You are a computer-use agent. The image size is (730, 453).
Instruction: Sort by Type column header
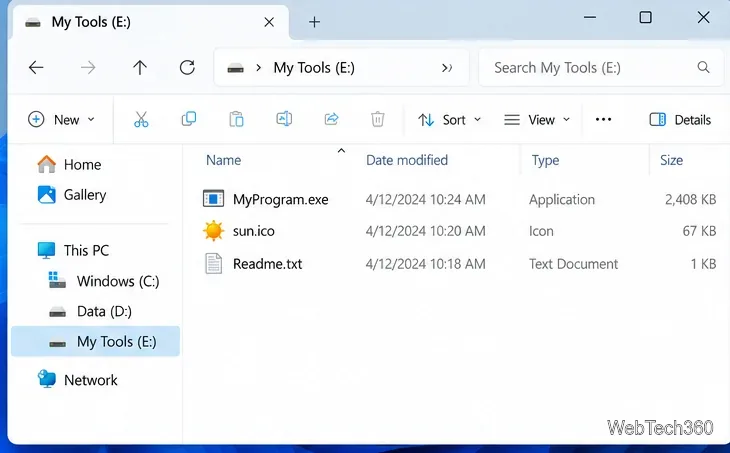(546, 160)
